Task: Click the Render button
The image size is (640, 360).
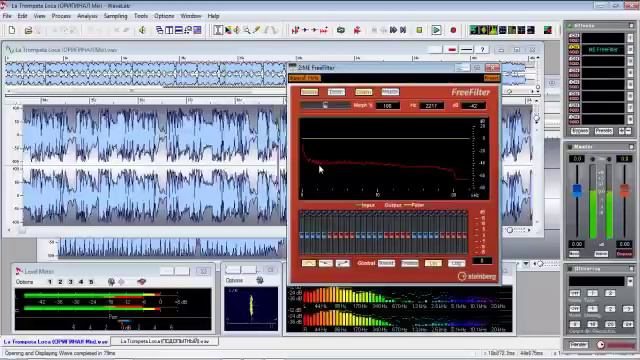Action: tap(578, 345)
